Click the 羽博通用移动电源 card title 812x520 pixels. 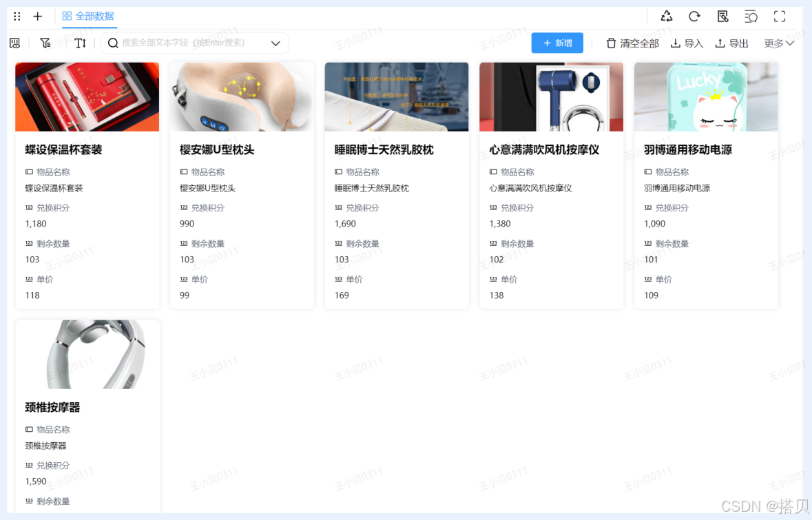coord(688,149)
